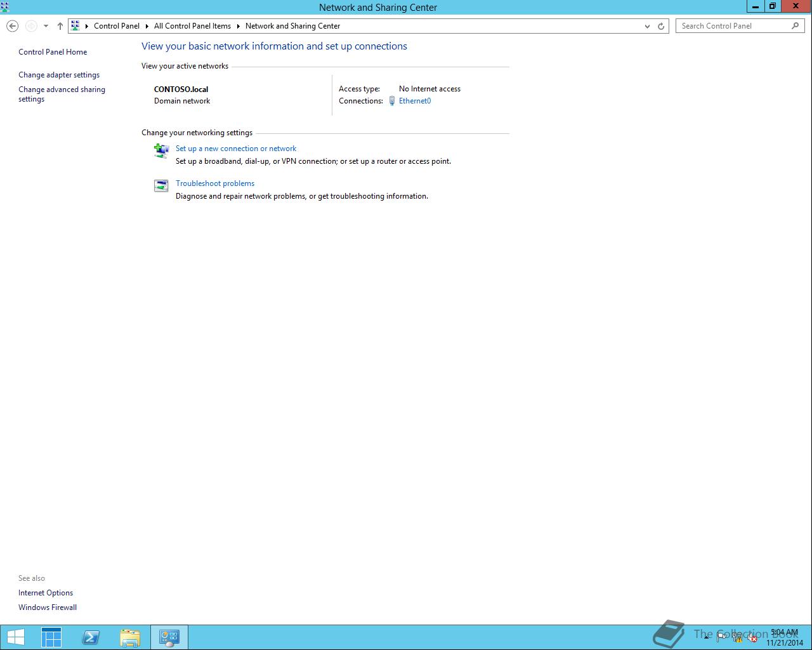Screen dimensions: 812x650
Task: Go back with the Back arrow button
Action: click(x=12, y=26)
